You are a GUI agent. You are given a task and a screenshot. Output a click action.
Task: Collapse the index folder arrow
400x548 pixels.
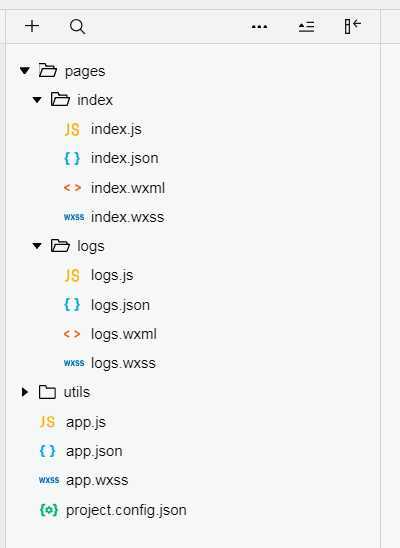[x=37, y=100]
